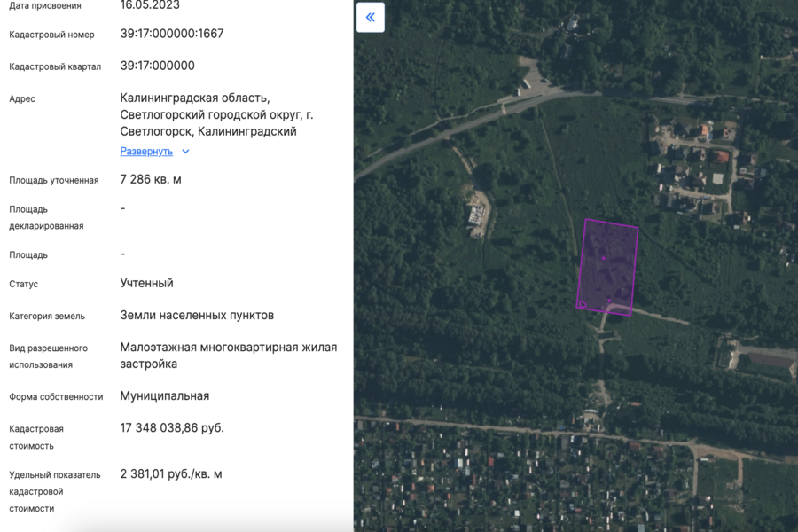Click the «Вид разрешенного использования» label
Viewport: 798px width, 532px height.
49,356
